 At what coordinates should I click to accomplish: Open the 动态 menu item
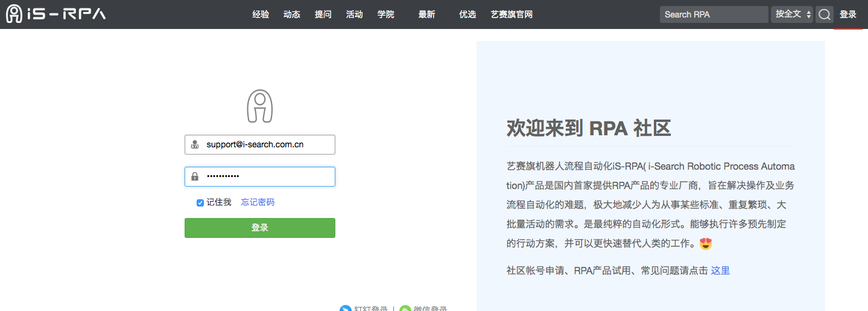point(292,14)
